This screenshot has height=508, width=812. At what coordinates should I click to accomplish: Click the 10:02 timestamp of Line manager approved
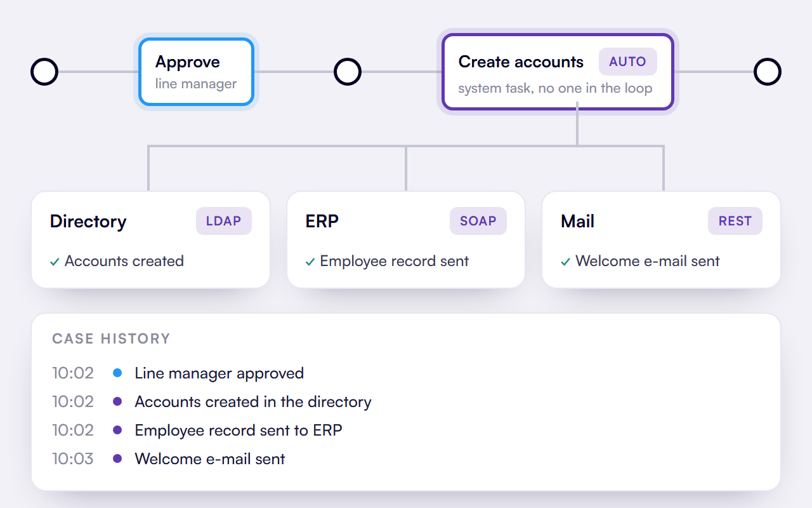pyautogui.click(x=73, y=373)
